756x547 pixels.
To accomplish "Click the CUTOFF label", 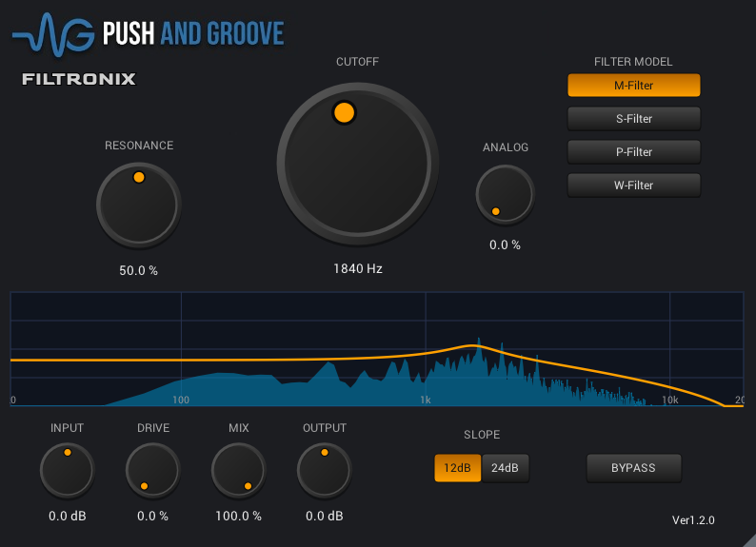I will 357,62.
